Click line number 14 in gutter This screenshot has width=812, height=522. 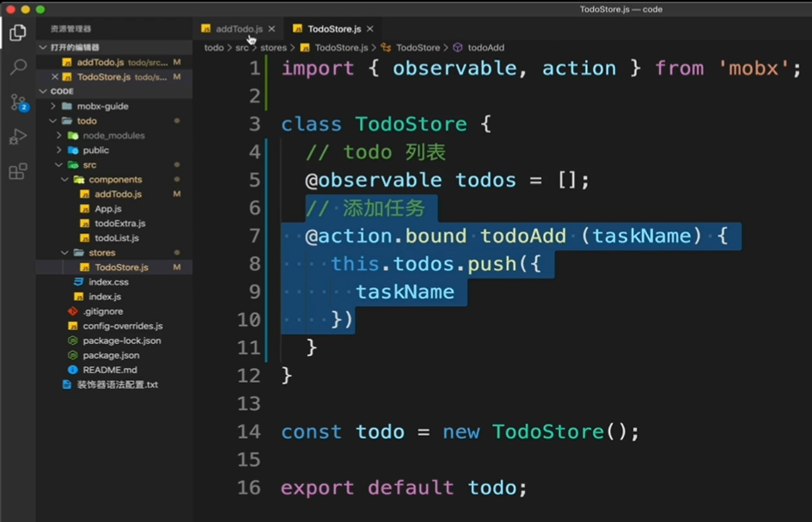coord(248,432)
